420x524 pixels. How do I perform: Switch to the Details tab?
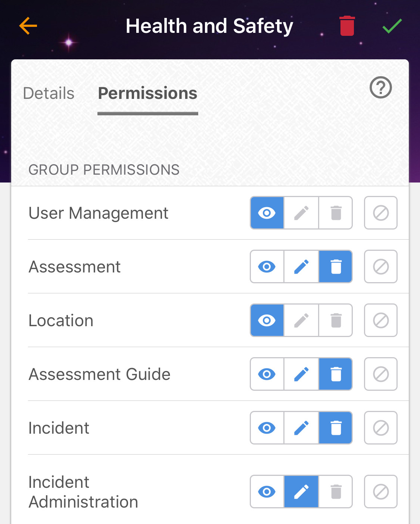[49, 93]
